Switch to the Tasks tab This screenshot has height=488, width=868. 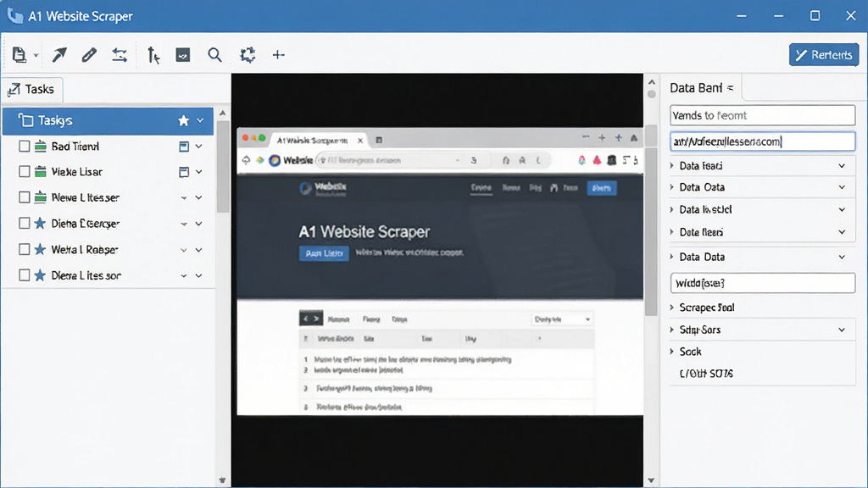point(32,90)
